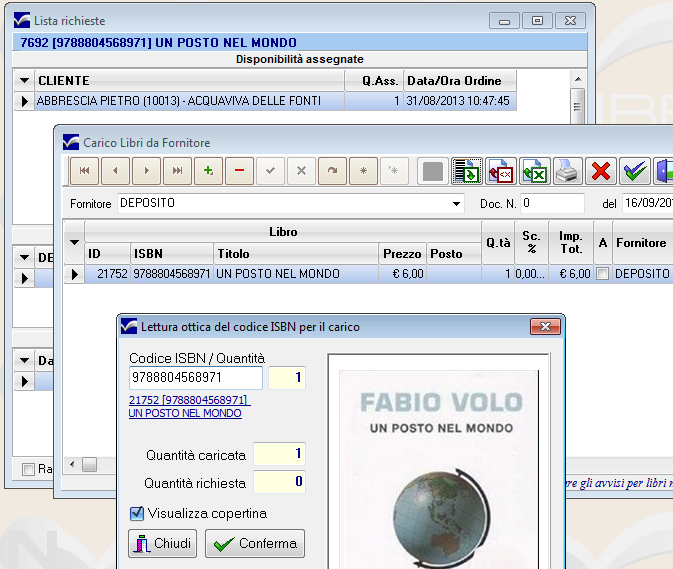Click the cancel edit gray X in navigator
This screenshot has width=673, height=569.
(x=301, y=171)
